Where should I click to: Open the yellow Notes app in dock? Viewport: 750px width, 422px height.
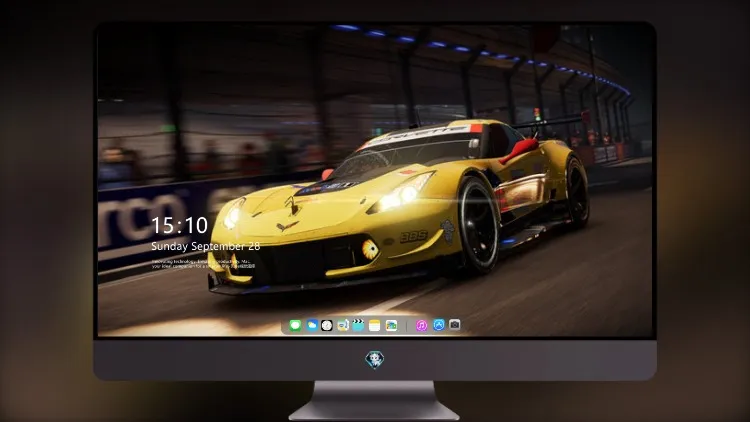(375, 326)
